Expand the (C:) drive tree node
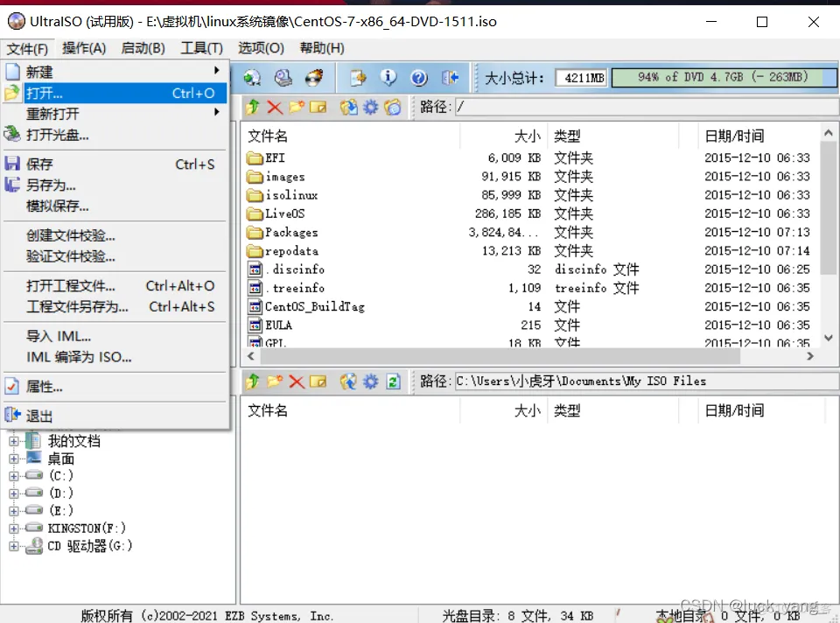The height and width of the screenshot is (623, 840). 14,476
